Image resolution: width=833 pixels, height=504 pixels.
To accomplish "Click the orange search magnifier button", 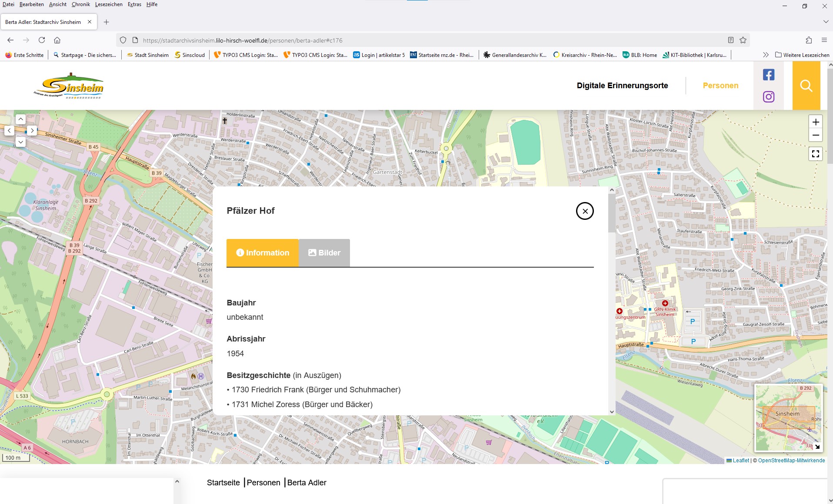I will (x=806, y=86).
